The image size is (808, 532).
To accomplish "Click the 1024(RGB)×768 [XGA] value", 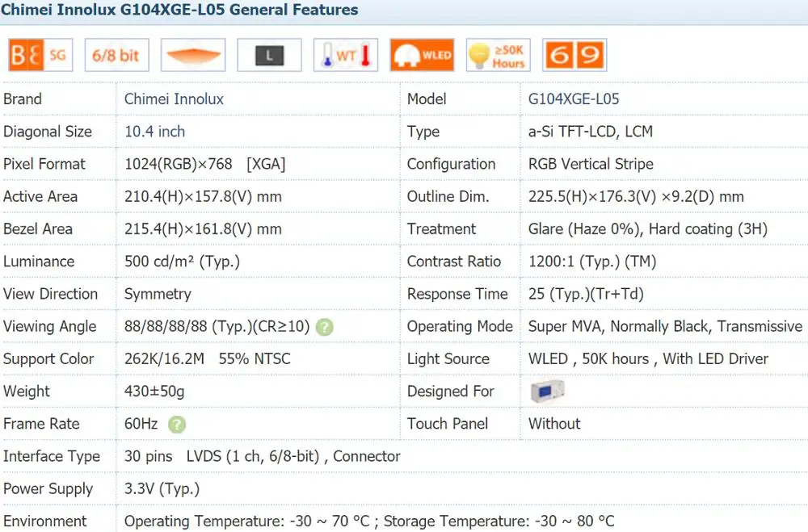I will click(204, 164).
